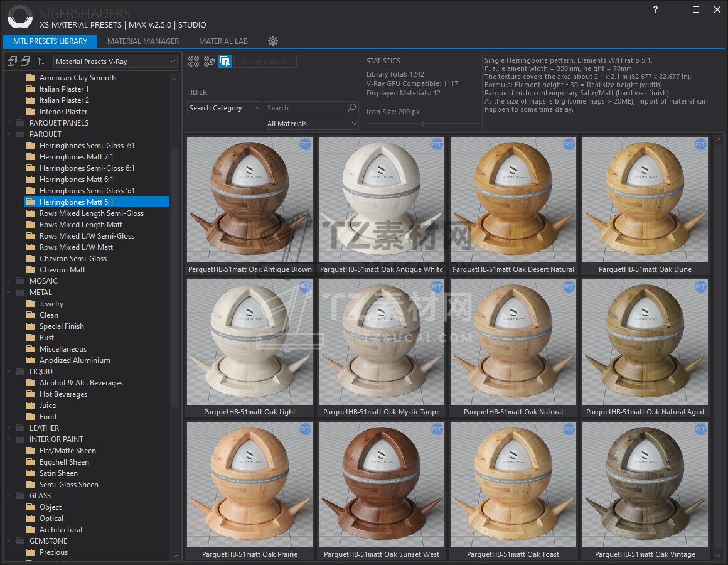The height and width of the screenshot is (565, 728).
Task: Click the search magnifier icon
Action: [x=352, y=108]
